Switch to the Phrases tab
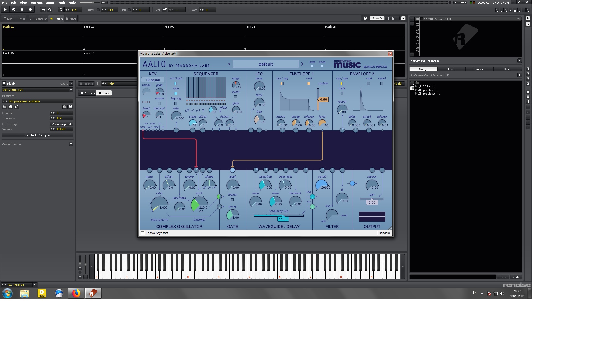The image size is (603, 364). pyautogui.click(x=87, y=93)
